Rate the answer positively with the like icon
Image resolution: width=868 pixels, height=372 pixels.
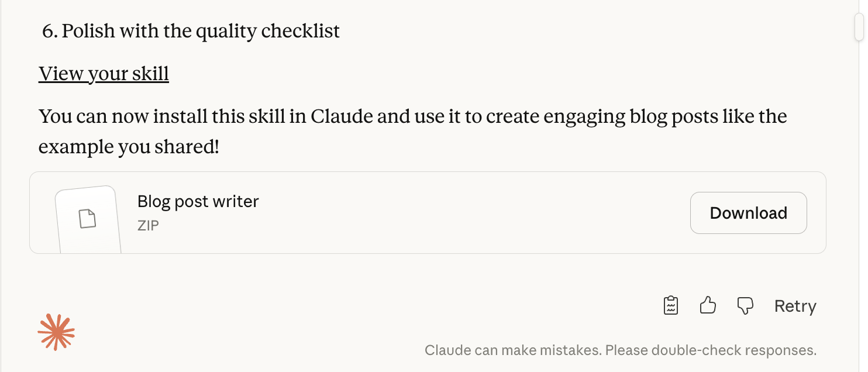point(708,305)
